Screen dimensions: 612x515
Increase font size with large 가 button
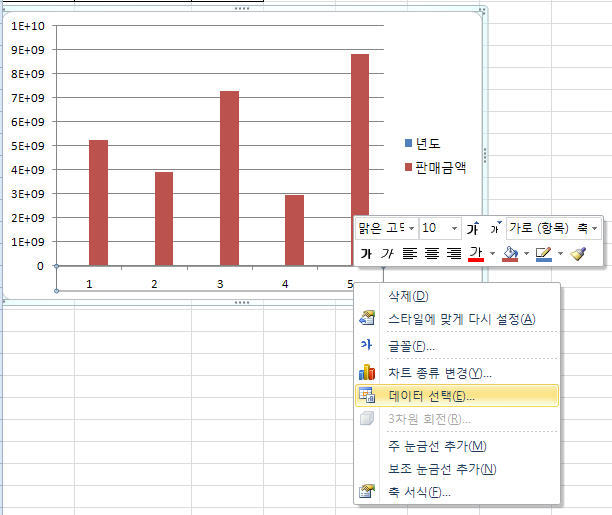pos(473,228)
